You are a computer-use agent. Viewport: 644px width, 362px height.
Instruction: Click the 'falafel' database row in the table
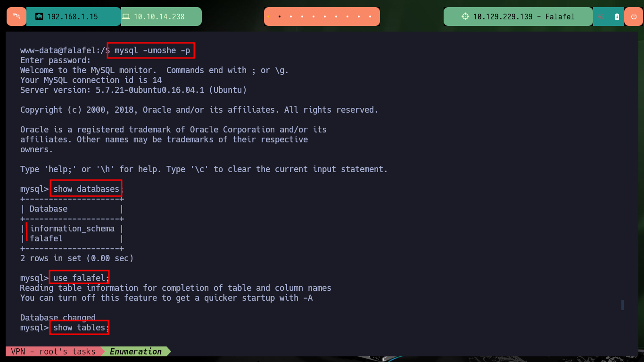[46, 239]
